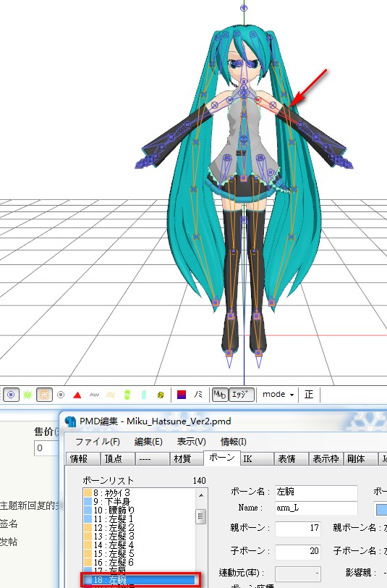Click the 正 view button

tap(309, 395)
